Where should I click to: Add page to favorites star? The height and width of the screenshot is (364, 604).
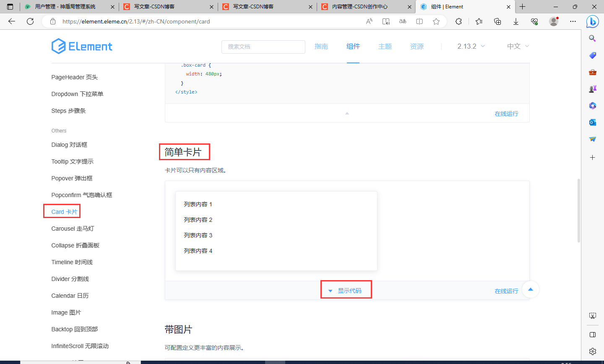(x=436, y=21)
